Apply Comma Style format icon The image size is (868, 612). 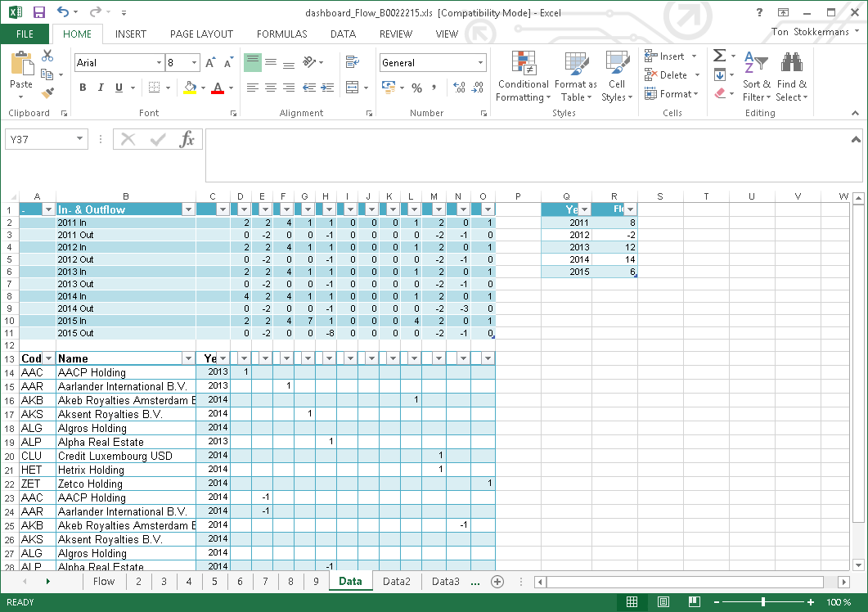click(434, 88)
